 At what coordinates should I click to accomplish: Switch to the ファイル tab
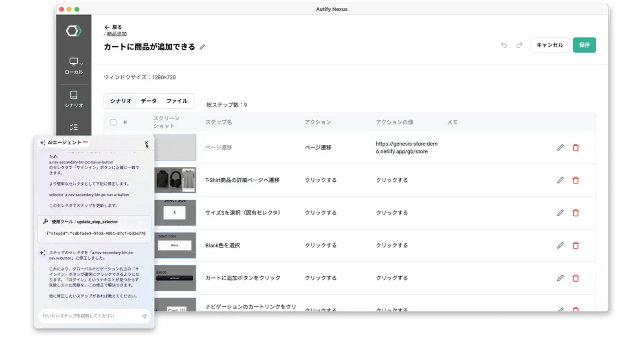[177, 101]
